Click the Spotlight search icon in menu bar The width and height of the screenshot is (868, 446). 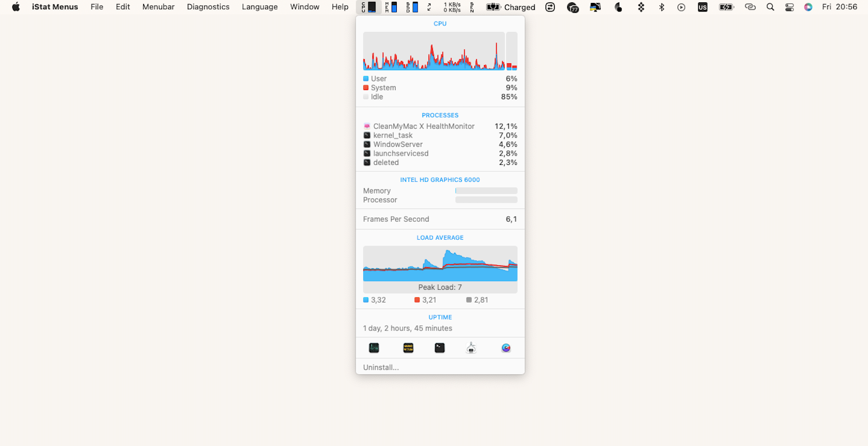[x=770, y=7]
